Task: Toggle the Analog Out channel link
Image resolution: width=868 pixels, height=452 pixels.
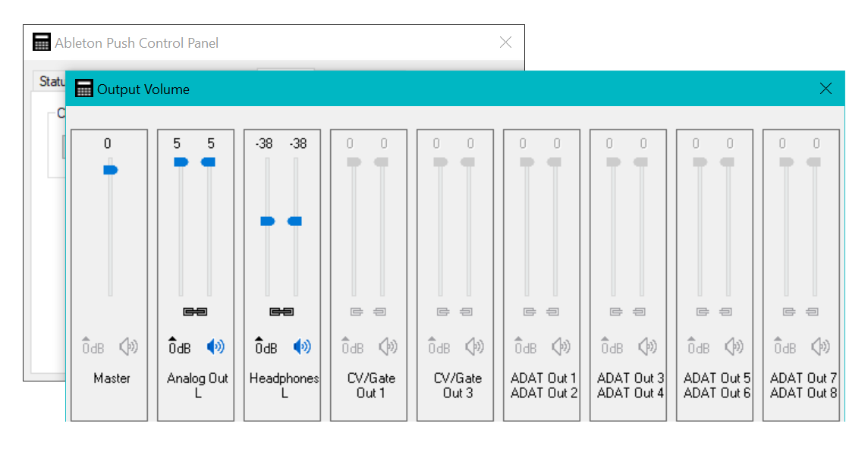Action: [195, 312]
